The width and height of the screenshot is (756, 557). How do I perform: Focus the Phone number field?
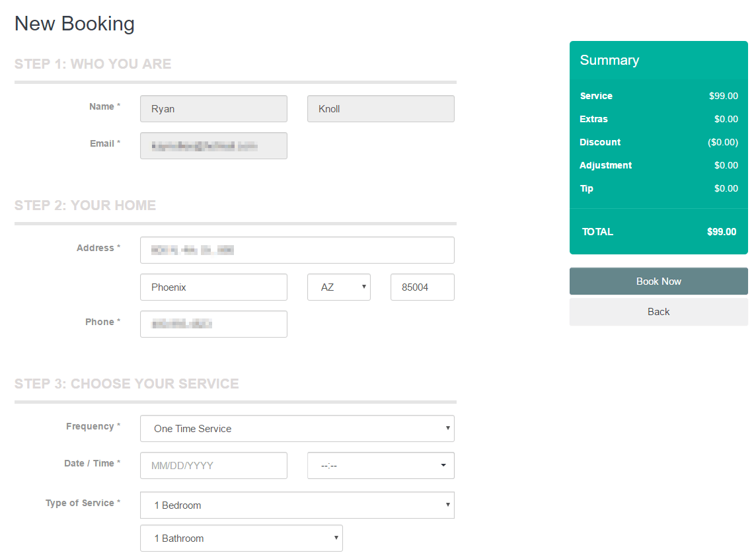click(213, 324)
